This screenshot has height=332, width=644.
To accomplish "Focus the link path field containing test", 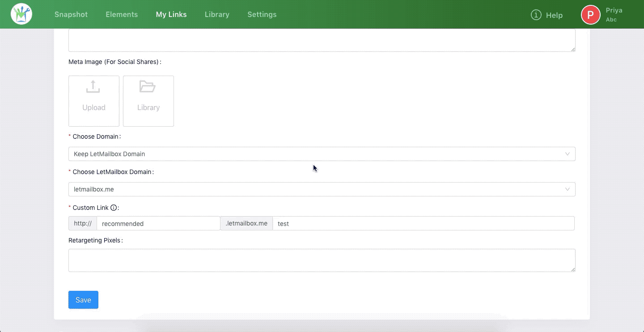I will point(424,223).
